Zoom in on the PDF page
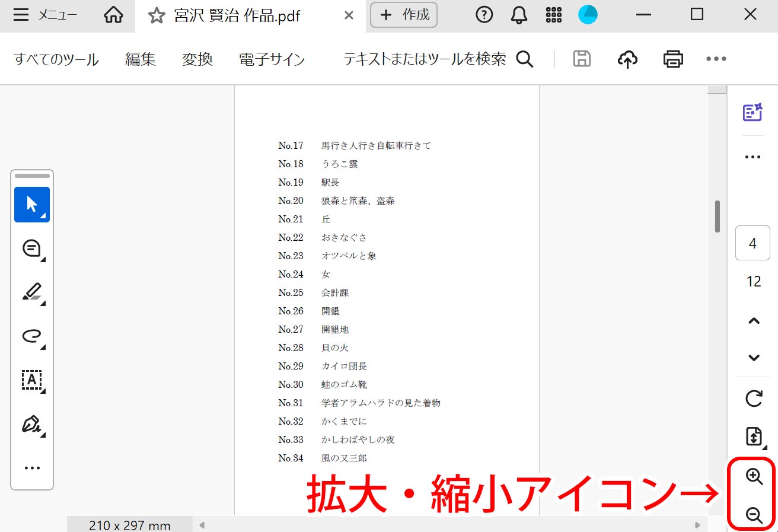The width and height of the screenshot is (778, 532). (x=752, y=476)
